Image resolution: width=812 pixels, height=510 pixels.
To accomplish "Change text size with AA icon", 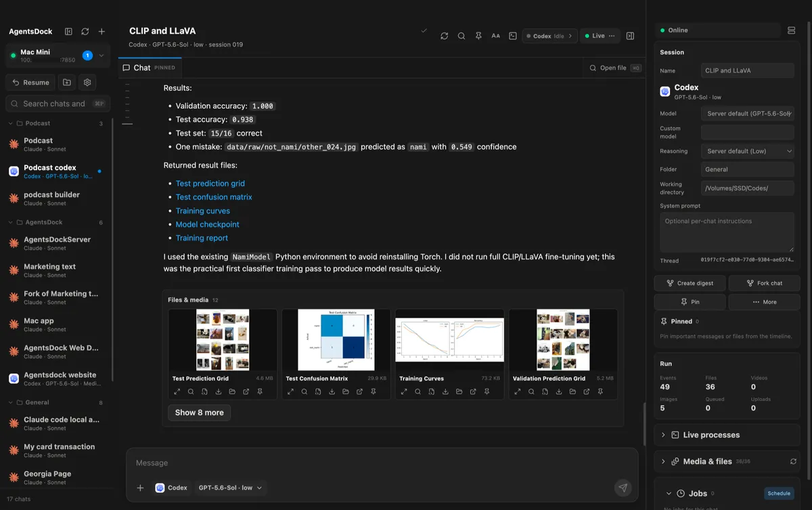I will click(495, 36).
